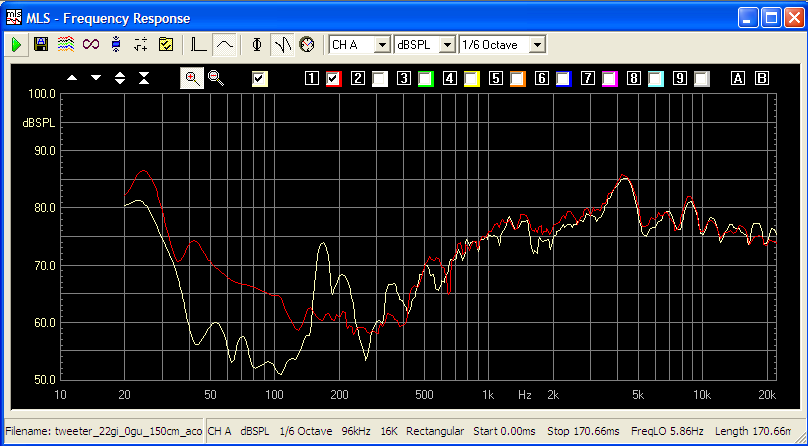Enable orange overlay 5 checkbox

(518, 79)
